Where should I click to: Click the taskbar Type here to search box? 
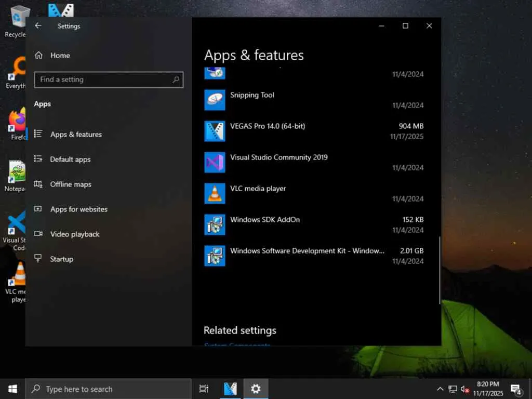tap(108, 389)
